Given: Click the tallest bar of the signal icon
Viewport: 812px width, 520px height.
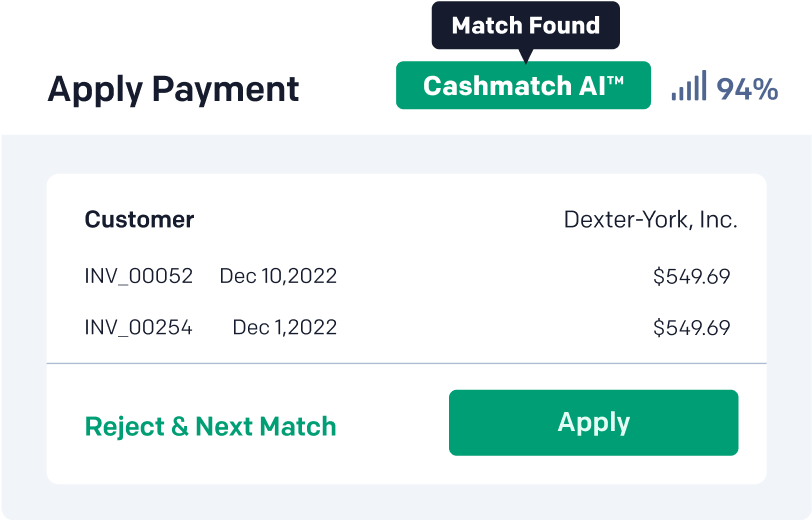Looking at the screenshot, I should pyautogui.click(x=703, y=85).
